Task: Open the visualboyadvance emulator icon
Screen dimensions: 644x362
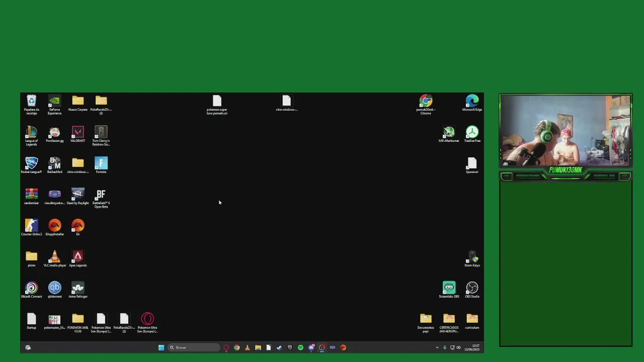Action: tap(54, 197)
